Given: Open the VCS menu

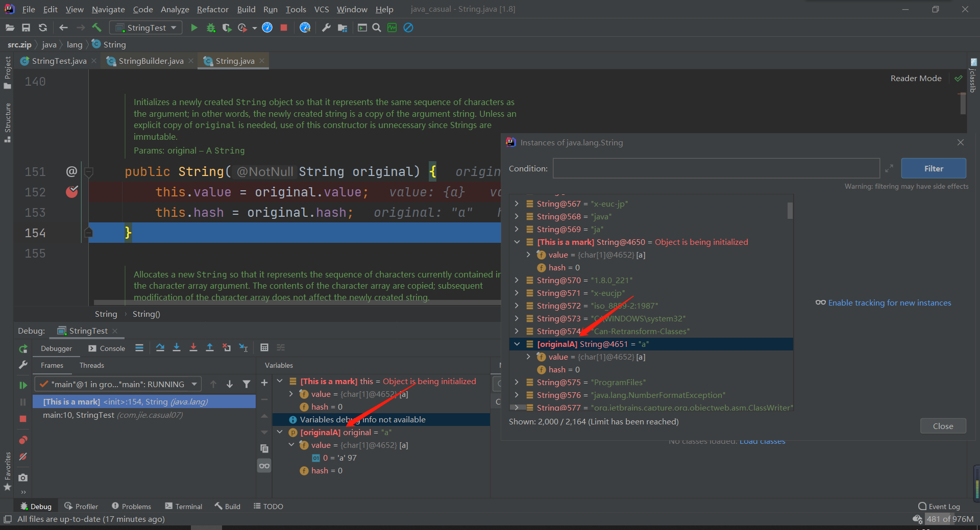Looking at the screenshot, I should (x=322, y=9).
